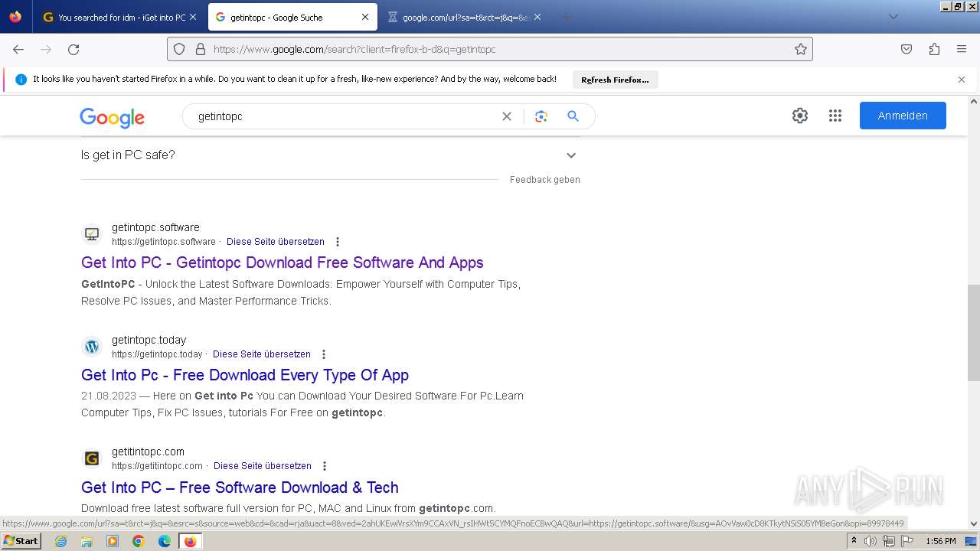Open 'Get Into Pc - Free Download Every Type' result
This screenshot has height=551, width=980.
coord(245,375)
